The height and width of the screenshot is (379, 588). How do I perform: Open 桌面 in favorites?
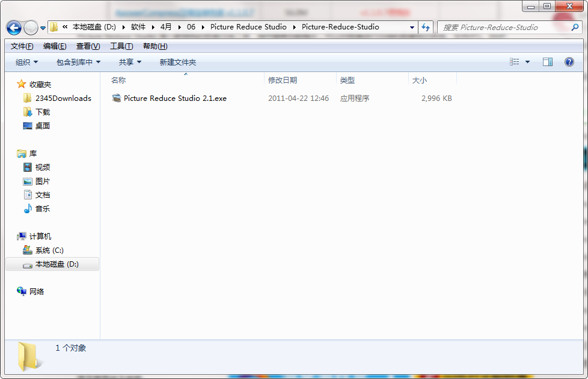[x=42, y=126]
